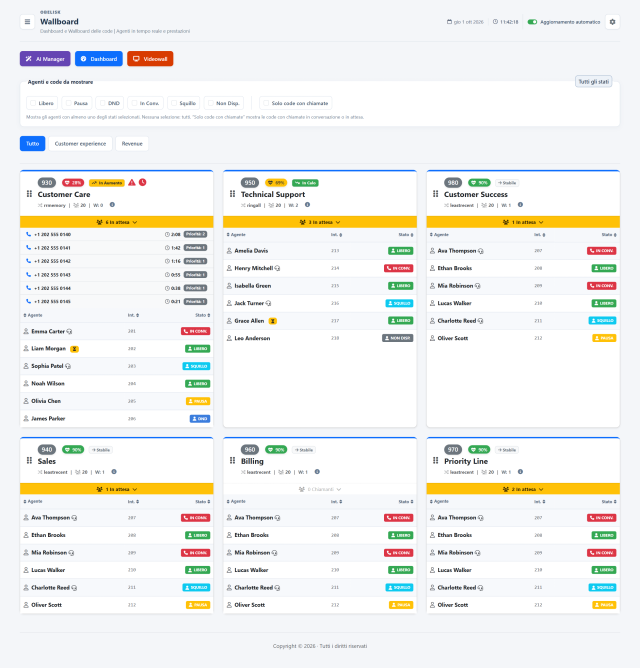Screen dimensions: 640x668
Task: Click the red clock alert on Customer Care
Action: click(142, 182)
